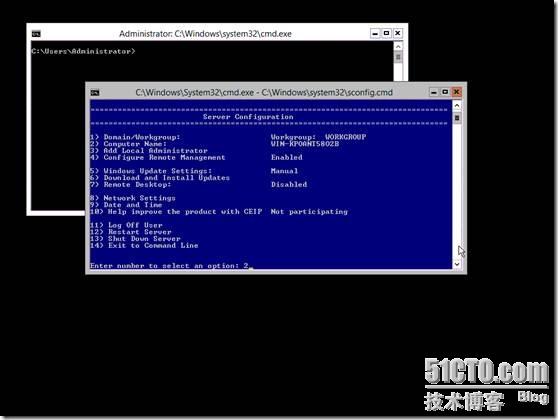
Task: Click the 'Download and Install Updates' line
Action: [160, 178]
